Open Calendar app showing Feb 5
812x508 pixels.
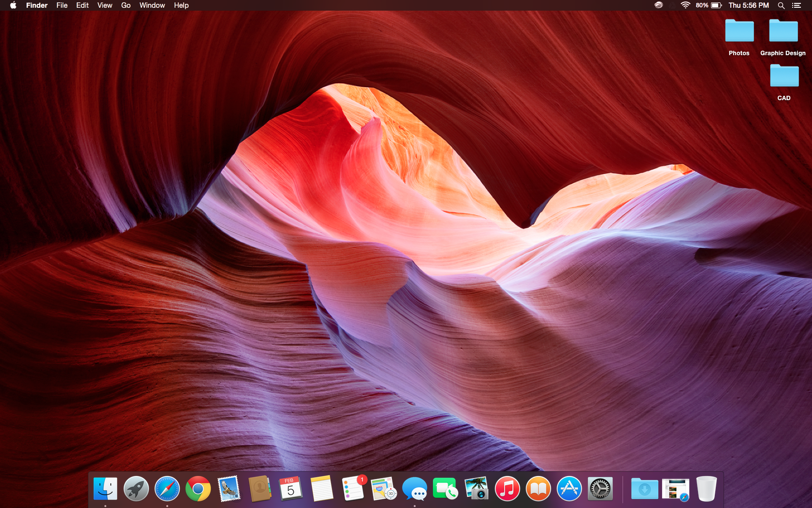pos(290,489)
